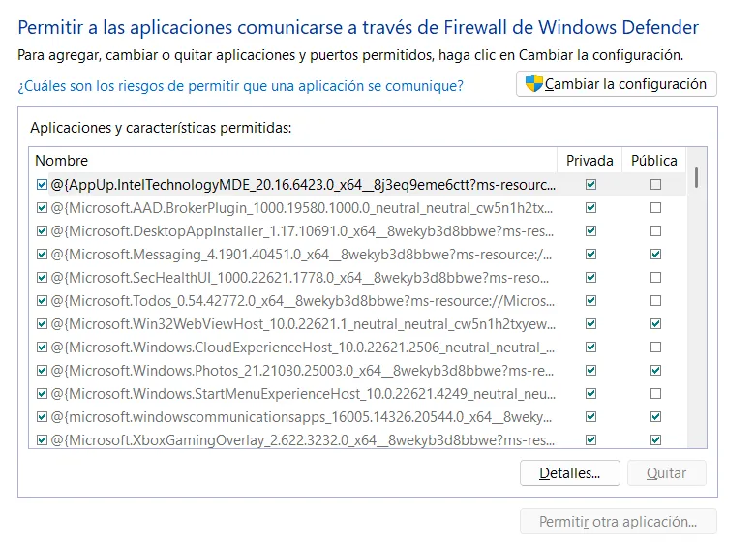The height and width of the screenshot is (544, 756).
Task: Uncheck name checkbox for Microsoft.SecHealthUI
Action: [42, 277]
